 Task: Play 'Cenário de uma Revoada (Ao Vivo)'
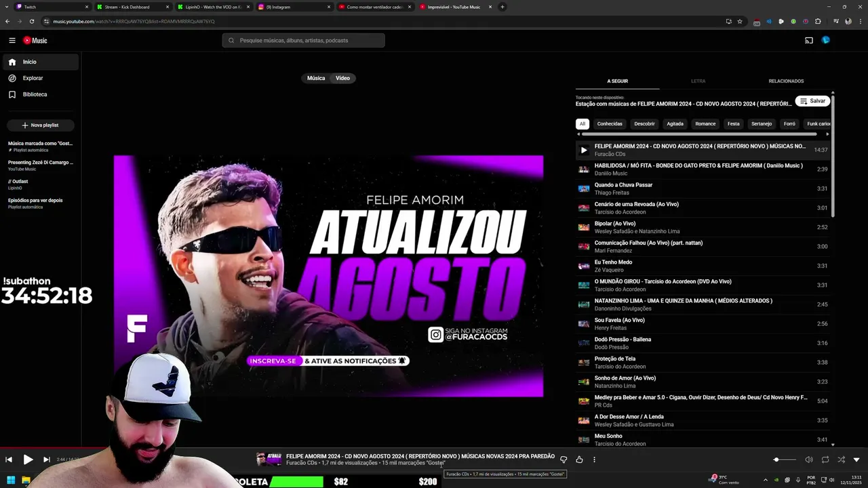[x=703, y=208]
